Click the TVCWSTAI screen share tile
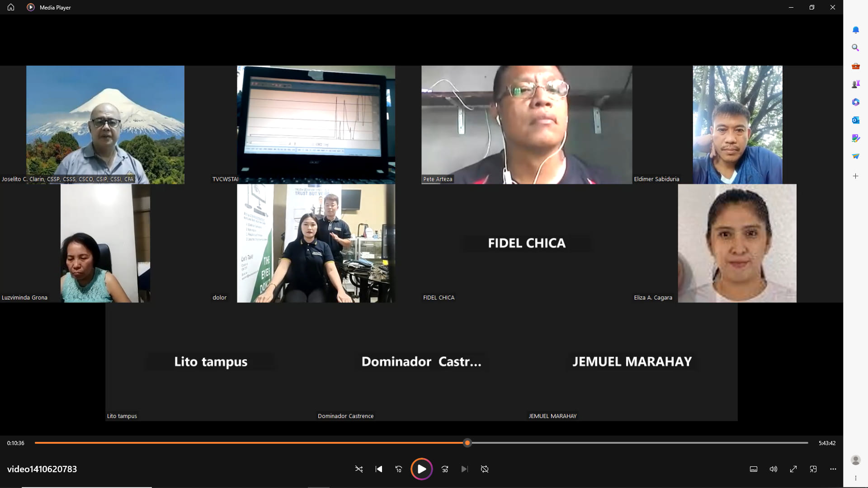The width and height of the screenshot is (868, 488). tap(316, 125)
